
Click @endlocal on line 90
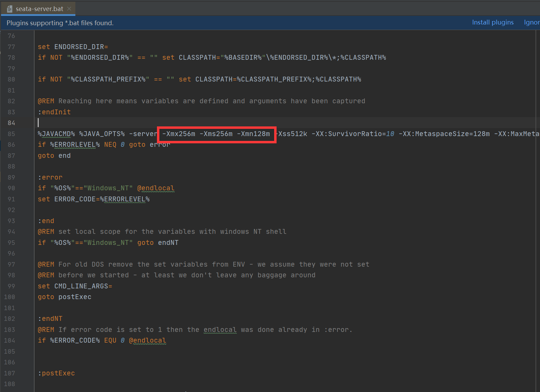tap(156, 188)
